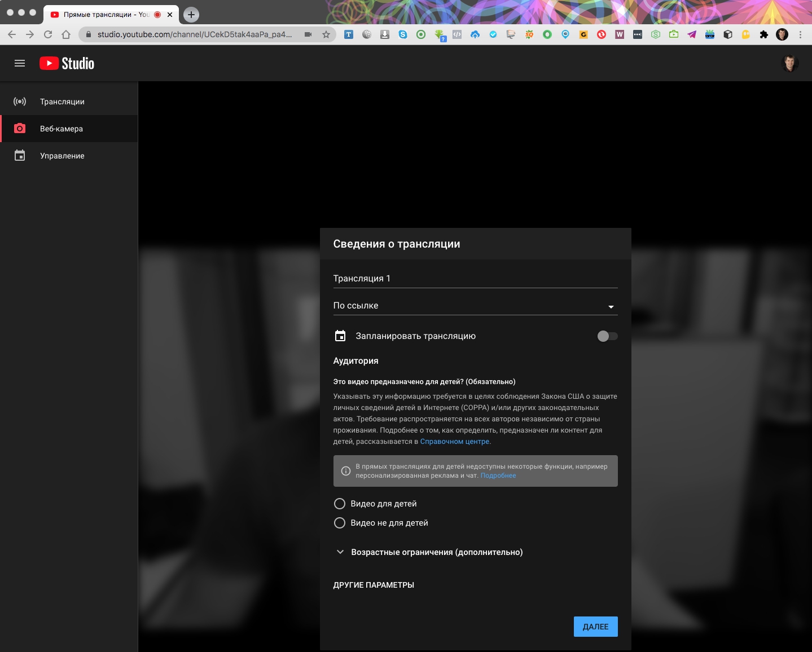Click the info icon in the children notice

(x=346, y=471)
